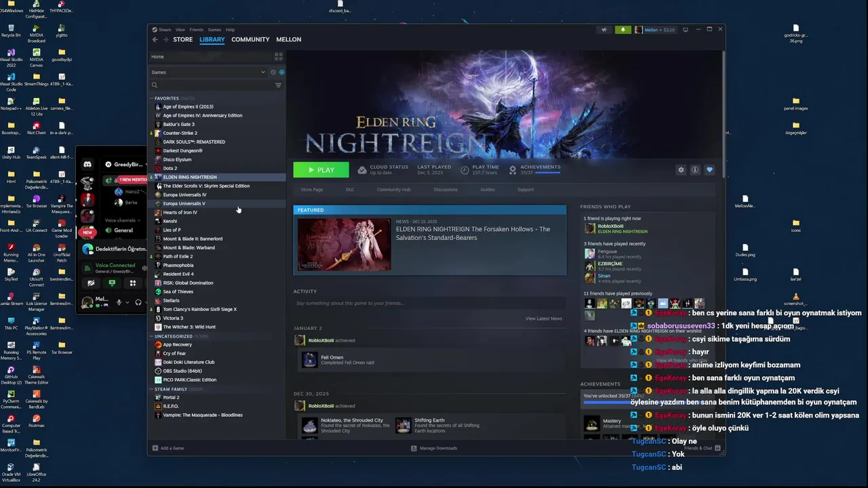Toggle the ready-to-play filter icon
This screenshot has height=488, width=868.
pos(281,72)
